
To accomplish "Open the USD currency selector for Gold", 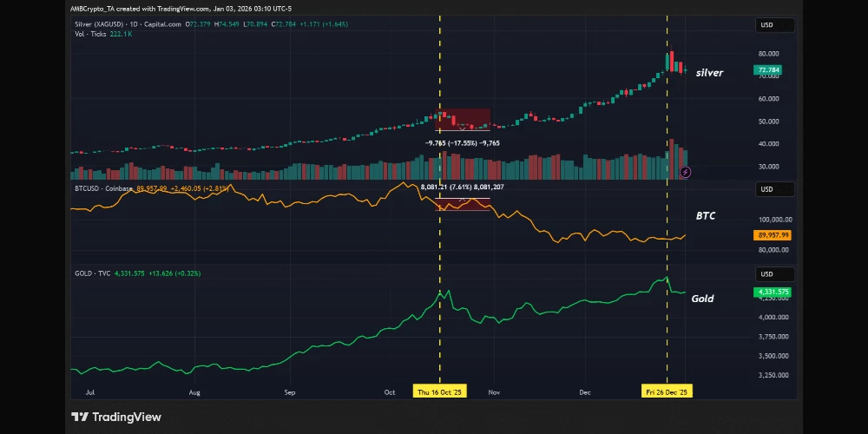I will coord(766,274).
